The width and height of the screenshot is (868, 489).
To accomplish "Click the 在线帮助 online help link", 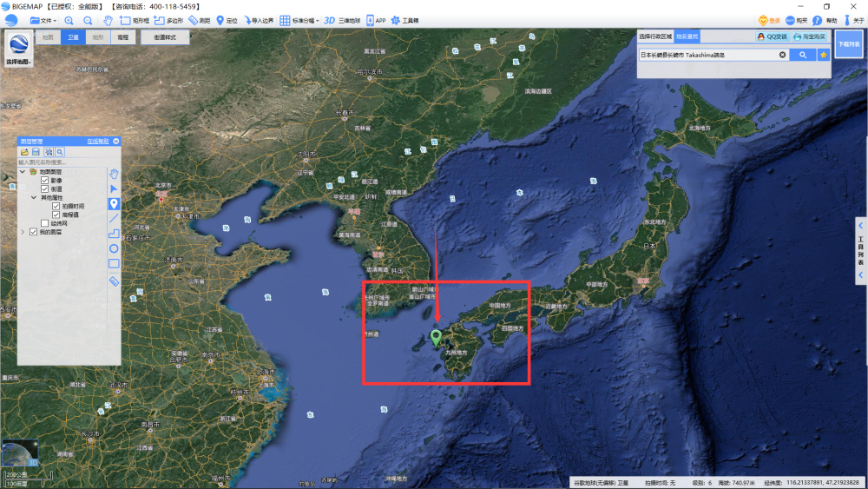I will [x=98, y=142].
